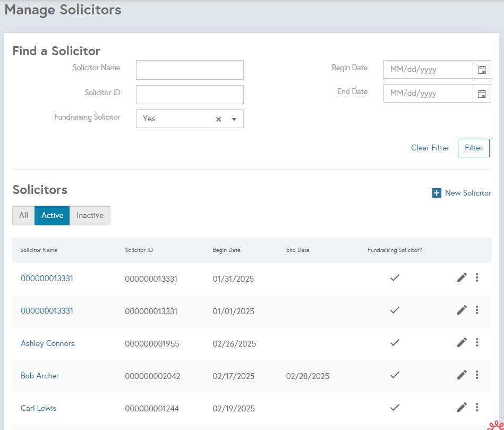Image resolution: width=504 pixels, height=430 pixels.
Task: Click the Begin Date text field
Action: click(x=428, y=70)
